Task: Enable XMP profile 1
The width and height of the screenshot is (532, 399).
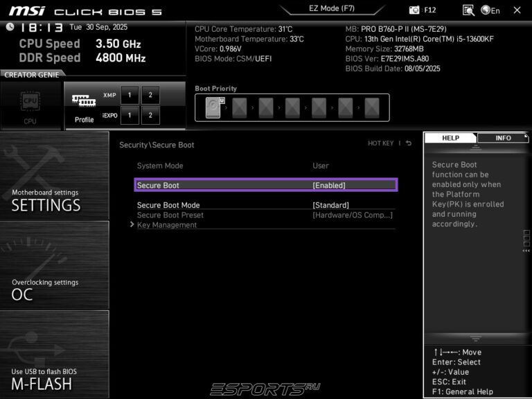Action: 130,95
